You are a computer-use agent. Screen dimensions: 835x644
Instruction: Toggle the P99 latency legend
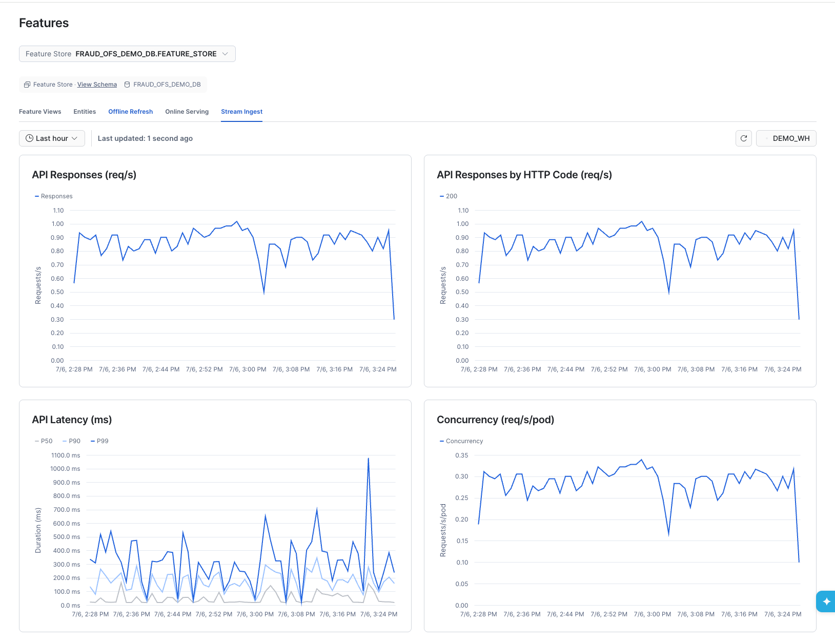pyautogui.click(x=99, y=441)
